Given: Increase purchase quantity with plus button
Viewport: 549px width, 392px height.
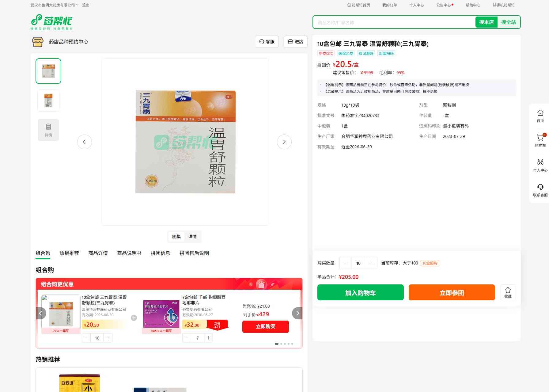Looking at the screenshot, I should [371, 263].
